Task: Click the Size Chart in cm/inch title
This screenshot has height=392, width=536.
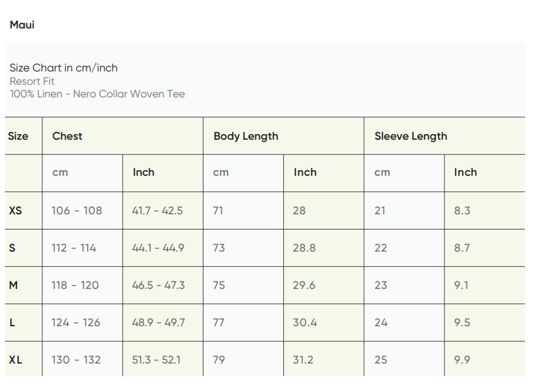Action: 63,68
